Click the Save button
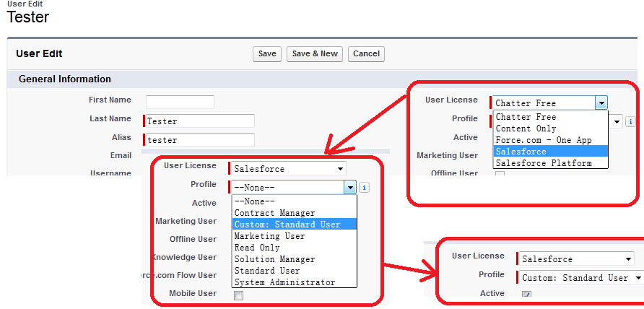Screen dimensions: 644x309 click(x=267, y=54)
